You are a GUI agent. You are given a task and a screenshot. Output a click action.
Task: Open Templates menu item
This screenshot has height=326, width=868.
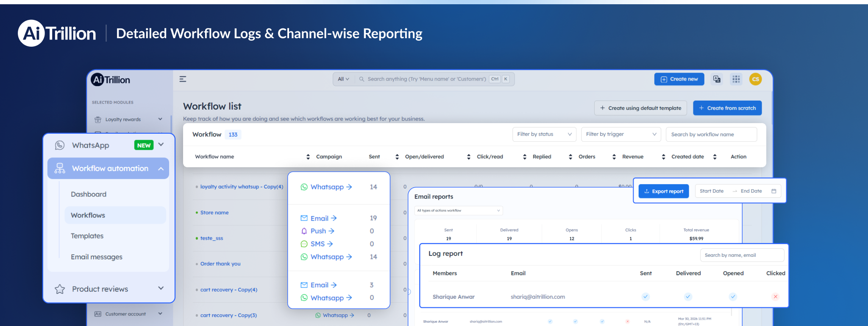(87, 236)
